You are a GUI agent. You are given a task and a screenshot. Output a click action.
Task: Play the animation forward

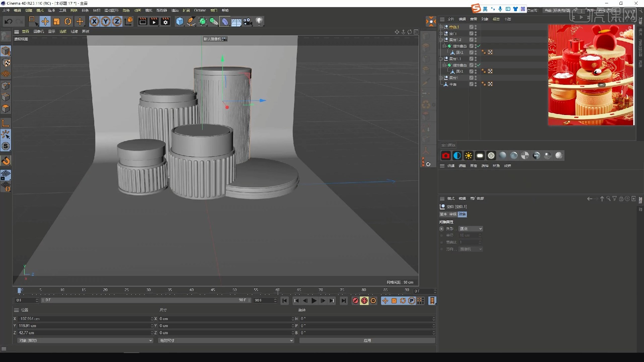(314, 301)
